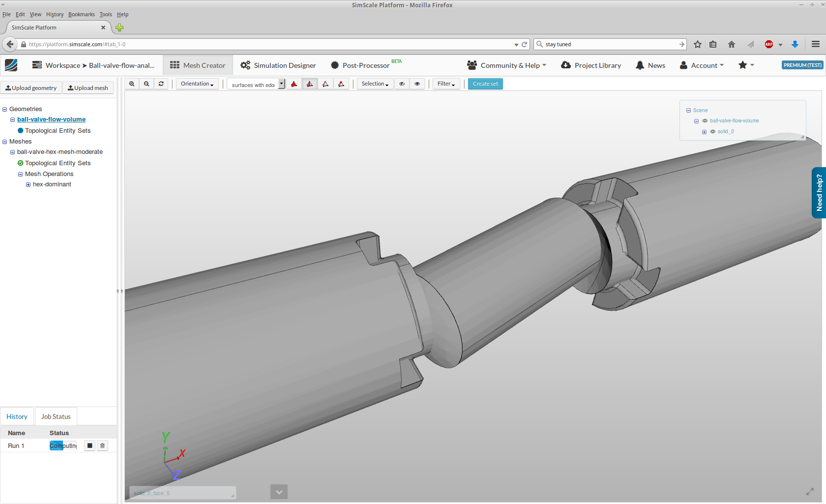Open the Mesh Creator tab icon
826x504 pixels.
(175, 65)
